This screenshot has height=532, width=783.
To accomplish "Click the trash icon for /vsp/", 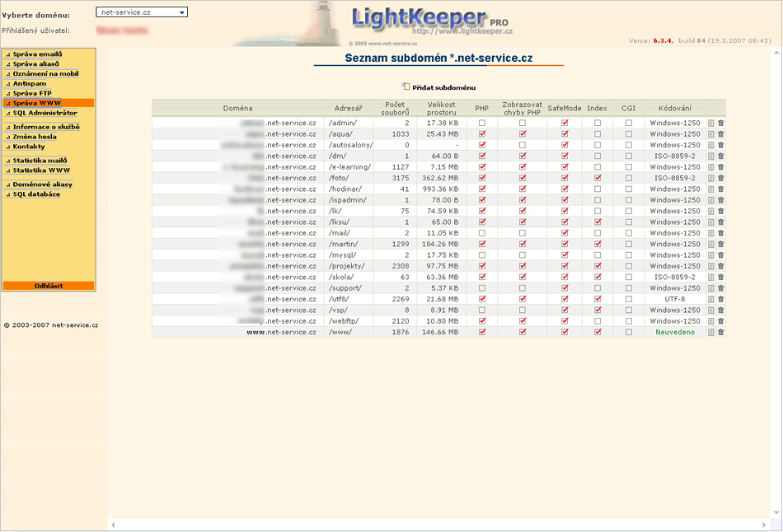I will 720,310.
